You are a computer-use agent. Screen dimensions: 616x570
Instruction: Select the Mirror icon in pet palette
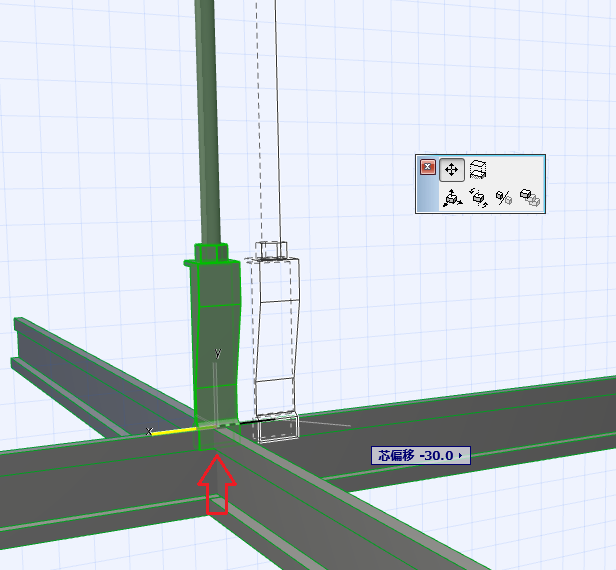pyautogui.click(x=504, y=197)
